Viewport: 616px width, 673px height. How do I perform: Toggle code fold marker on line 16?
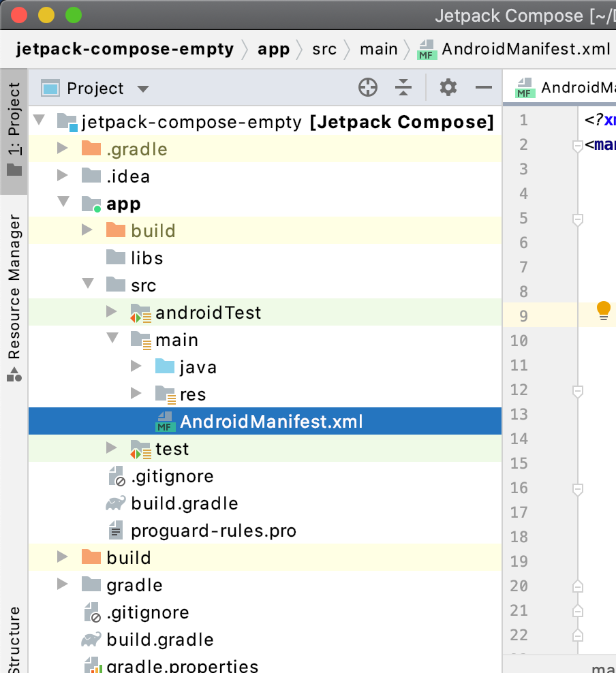[577, 489]
